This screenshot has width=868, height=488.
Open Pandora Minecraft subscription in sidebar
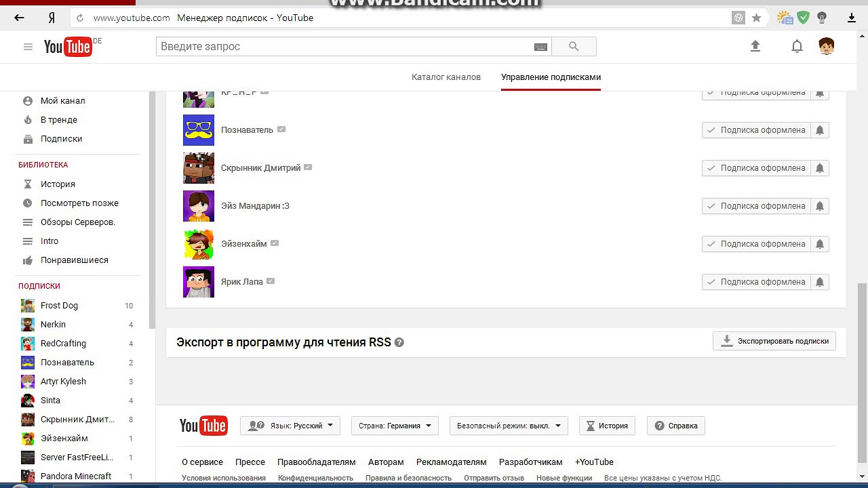coord(77,476)
